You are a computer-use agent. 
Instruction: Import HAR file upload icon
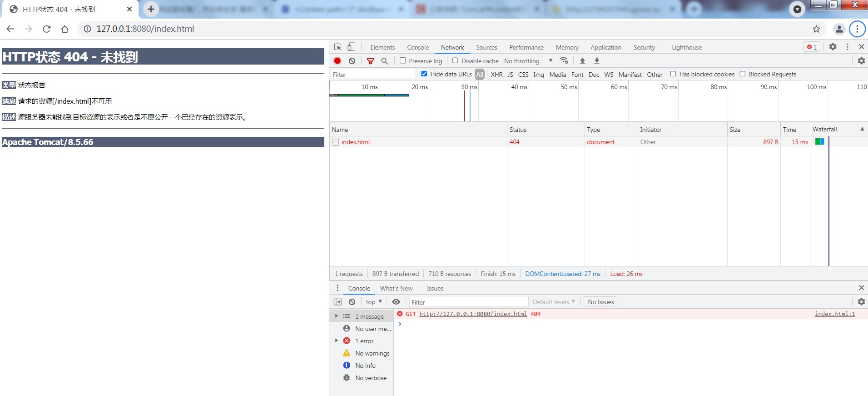(582, 60)
